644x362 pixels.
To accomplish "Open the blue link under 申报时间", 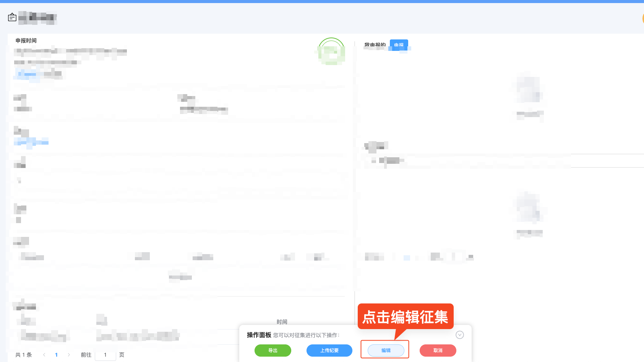I will 26,74.
